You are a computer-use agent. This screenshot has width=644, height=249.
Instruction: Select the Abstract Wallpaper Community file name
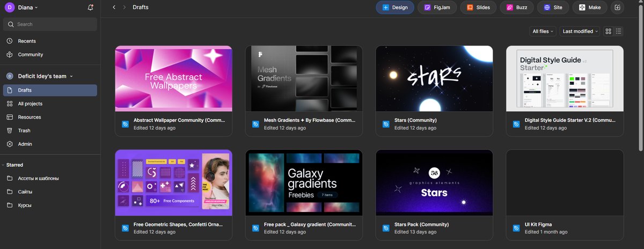click(x=179, y=120)
